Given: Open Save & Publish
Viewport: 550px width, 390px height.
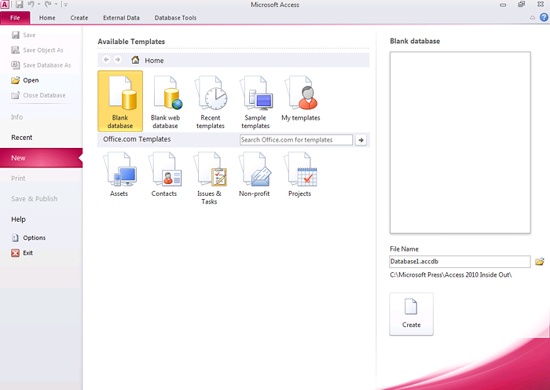Looking at the screenshot, I should pos(34,199).
